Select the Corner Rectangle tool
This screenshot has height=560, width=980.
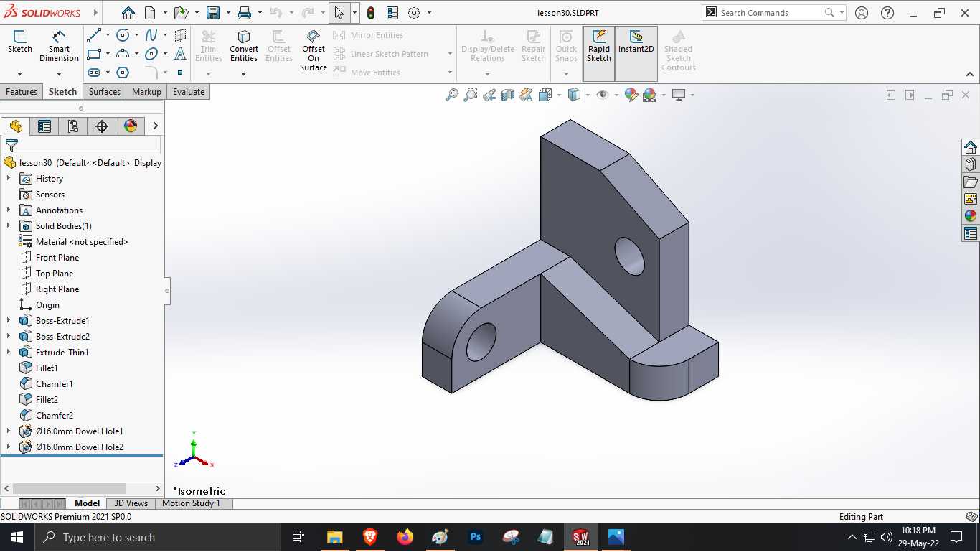(x=93, y=54)
